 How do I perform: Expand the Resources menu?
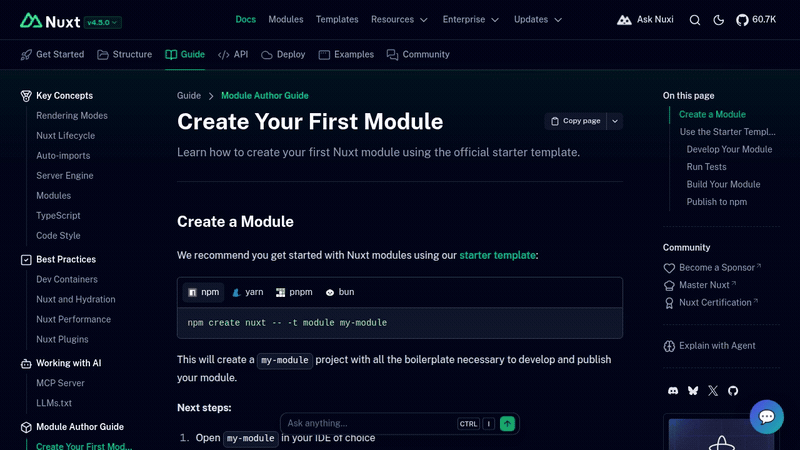[x=399, y=20]
